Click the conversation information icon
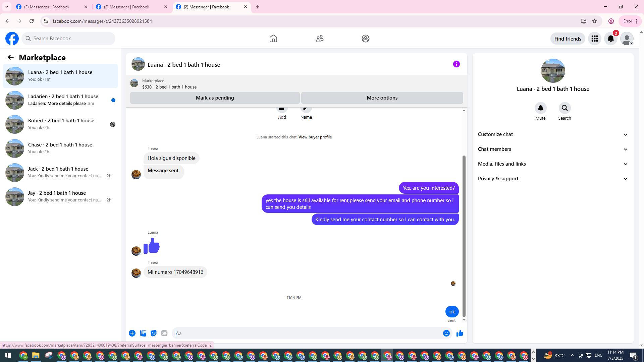644x362 pixels. (456, 64)
